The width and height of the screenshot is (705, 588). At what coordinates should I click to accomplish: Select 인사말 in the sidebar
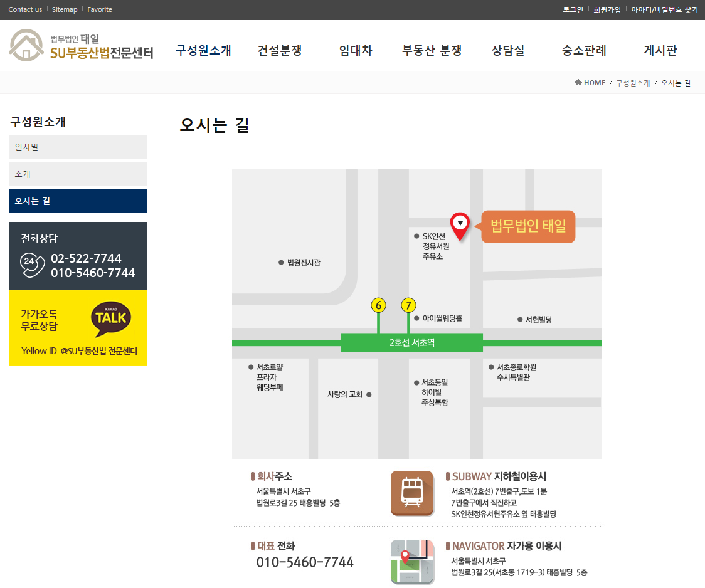pos(78,147)
